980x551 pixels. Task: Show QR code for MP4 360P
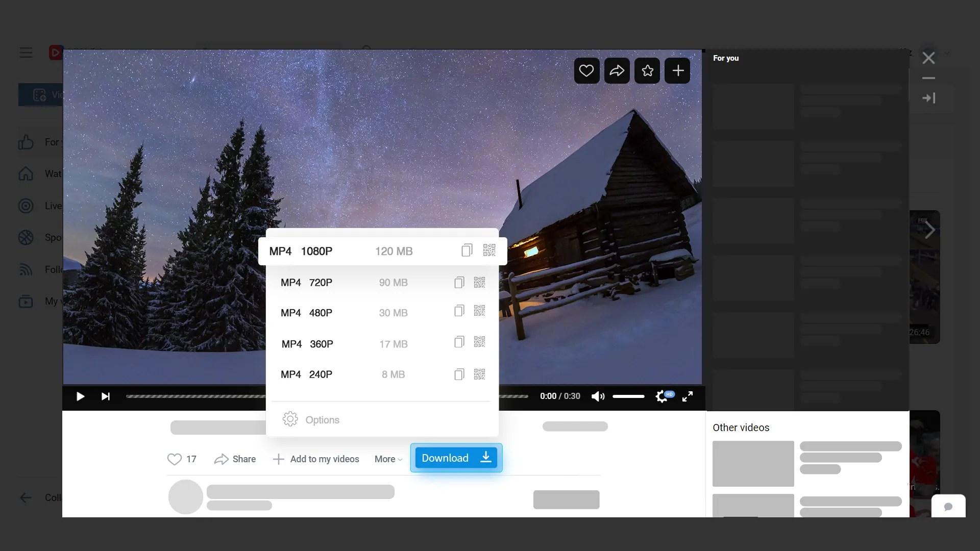coord(479,342)
